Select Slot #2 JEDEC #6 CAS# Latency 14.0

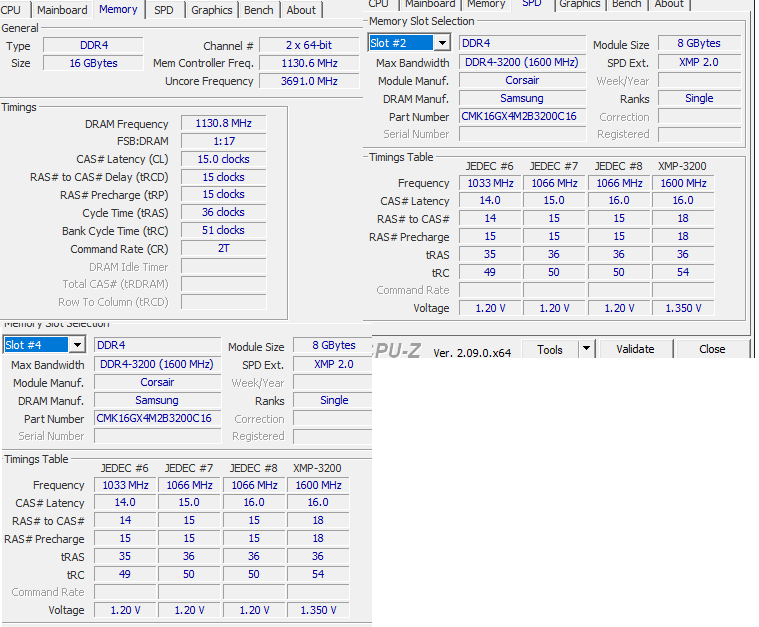(490, 201)
